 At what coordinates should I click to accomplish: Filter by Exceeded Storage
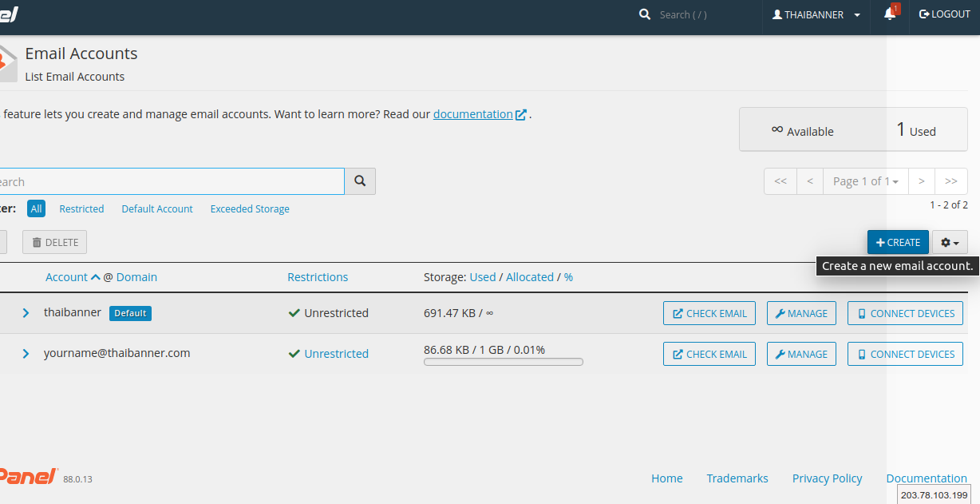[250, 208]
